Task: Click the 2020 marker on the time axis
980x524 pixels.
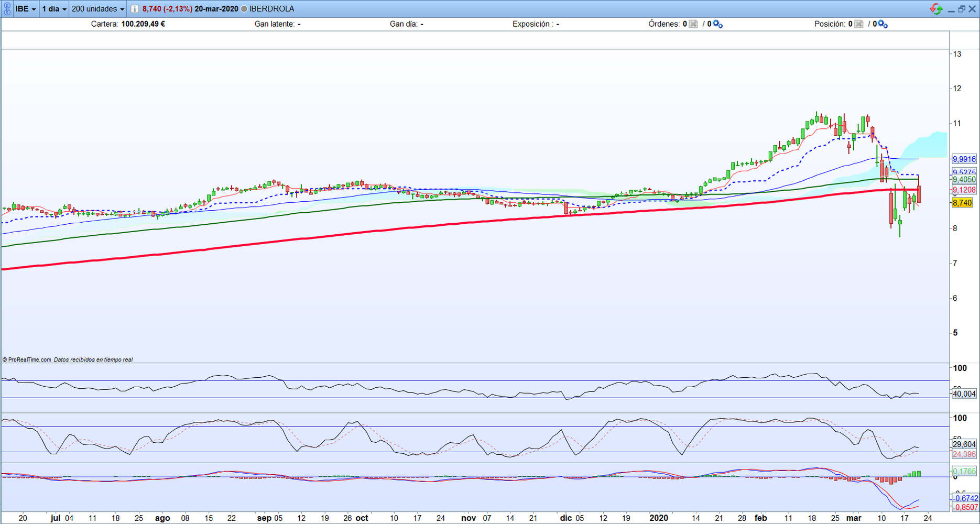Action: pyautogui.click(x=659, y=518)
